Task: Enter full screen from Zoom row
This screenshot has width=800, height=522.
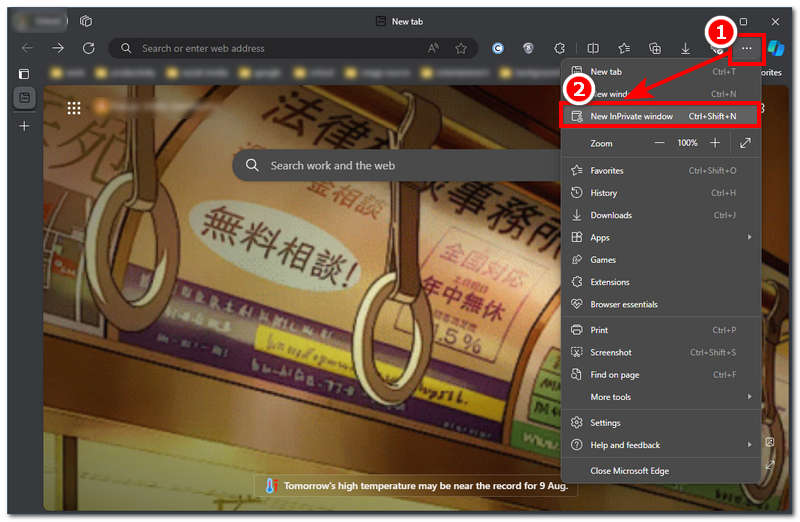Action: click(x=745, y=143)
